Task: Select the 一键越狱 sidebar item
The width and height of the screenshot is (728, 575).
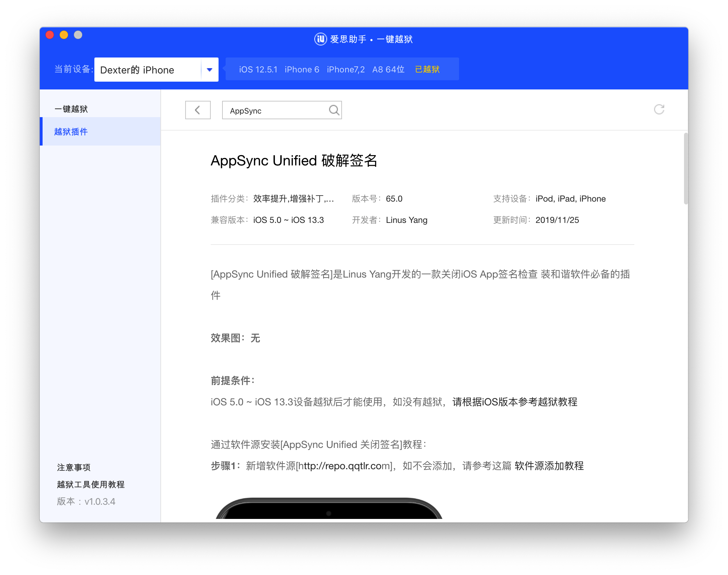Action: (x=71, y=109)
